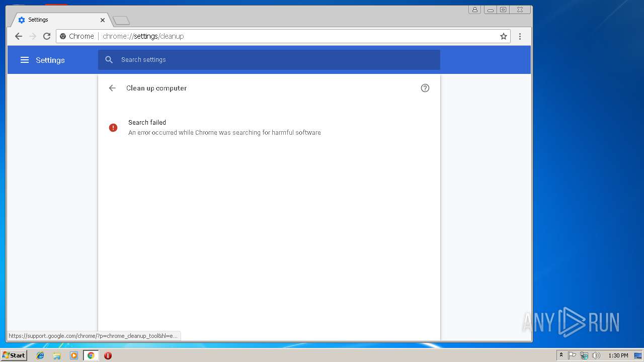
Task: Minimize the Chrome window
Action: coord(490,10)
